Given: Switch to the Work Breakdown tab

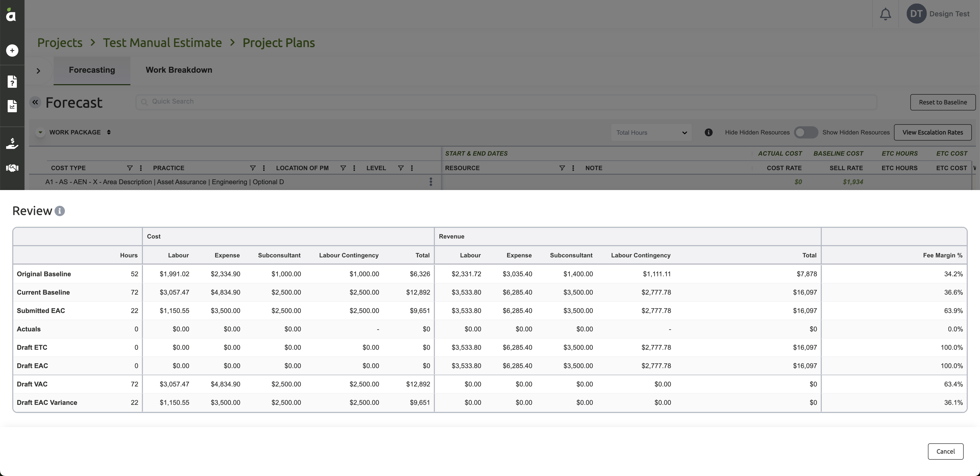Looking at the screenshot, I should point(179,70).
